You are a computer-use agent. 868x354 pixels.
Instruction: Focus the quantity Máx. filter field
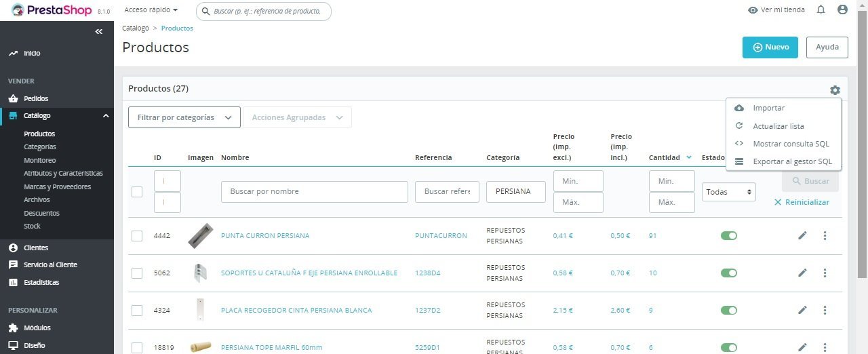(x=672, y=202)
